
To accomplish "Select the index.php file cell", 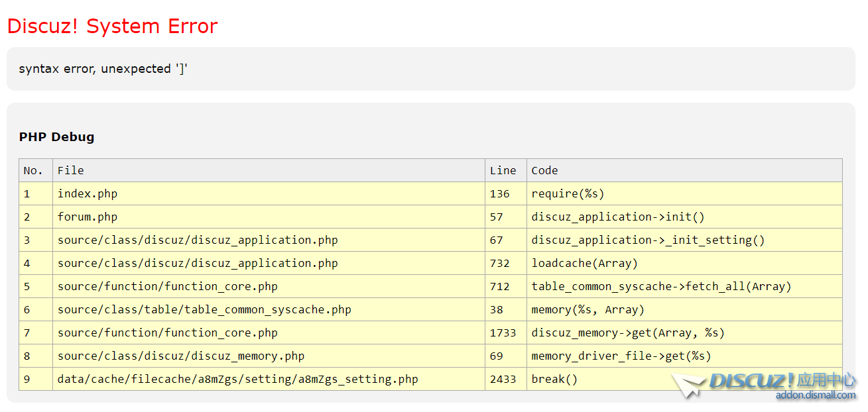I will [x=269, y=193].
